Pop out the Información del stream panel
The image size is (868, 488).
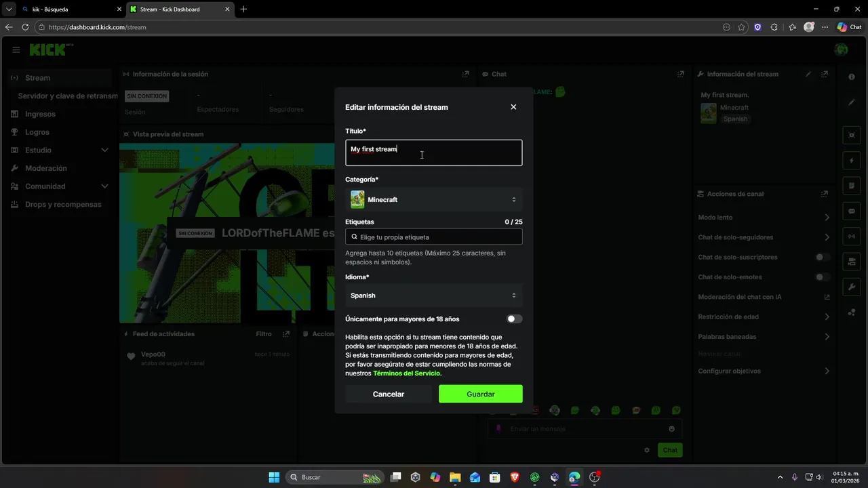[825, 74]
